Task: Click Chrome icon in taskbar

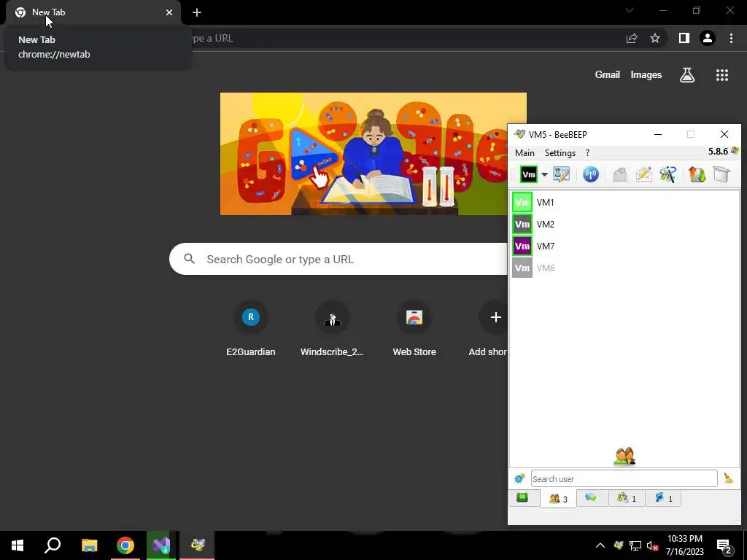Action: (x=125, y=545)
